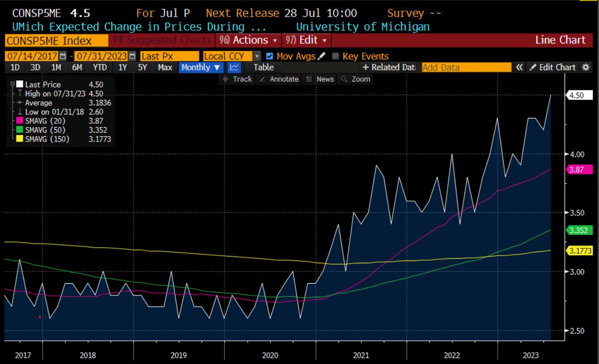Open the Actions dropdown menu
The width and height of the screenshot is (599, 364).
[x=249, y=40]
